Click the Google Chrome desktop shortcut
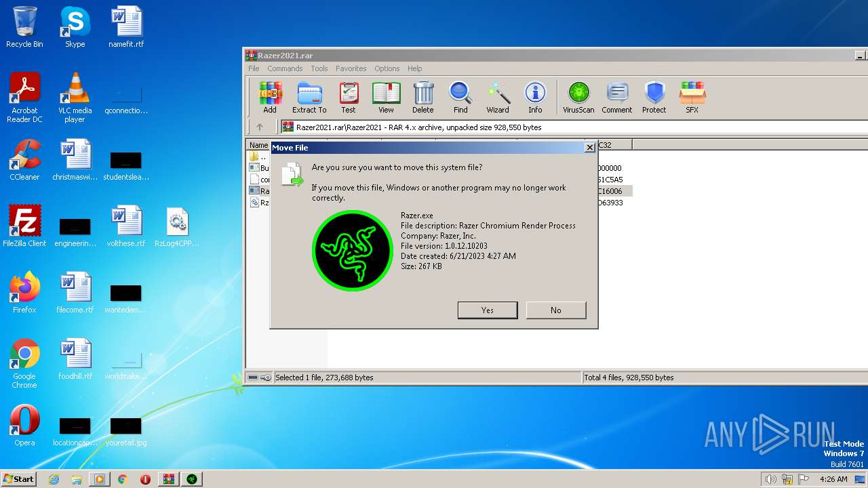The width and height of the screenshot is (868, 488). coord(24,363)
